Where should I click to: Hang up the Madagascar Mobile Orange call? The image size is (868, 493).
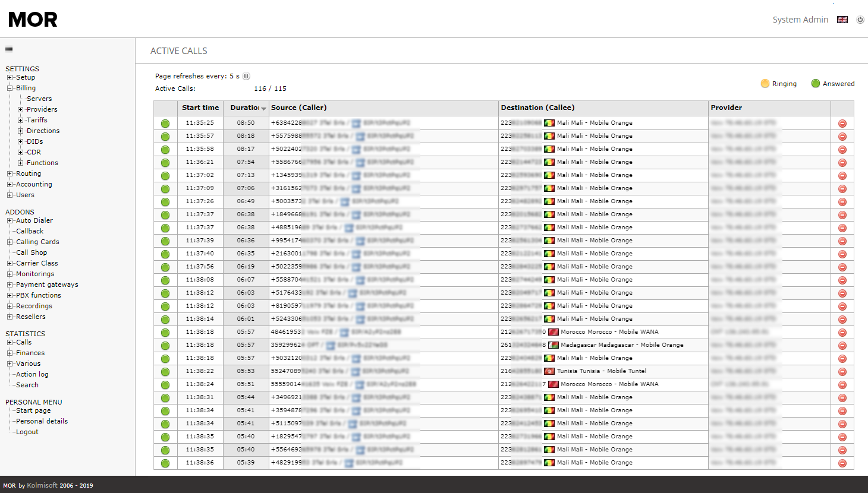842,346
